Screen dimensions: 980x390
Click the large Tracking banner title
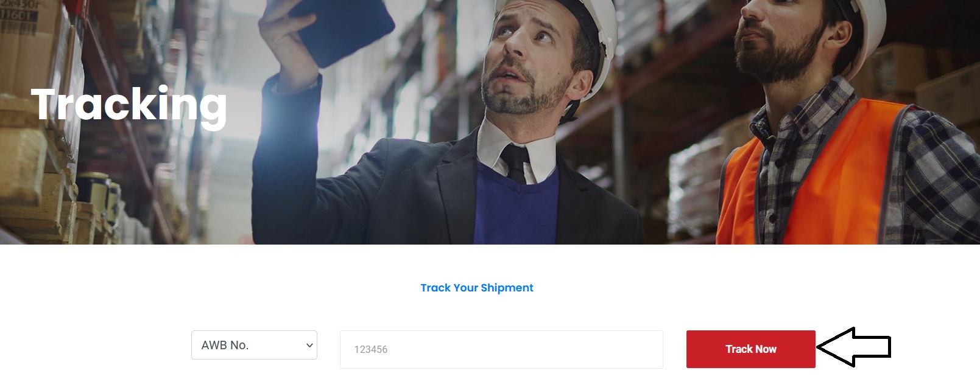pos(129,106)
